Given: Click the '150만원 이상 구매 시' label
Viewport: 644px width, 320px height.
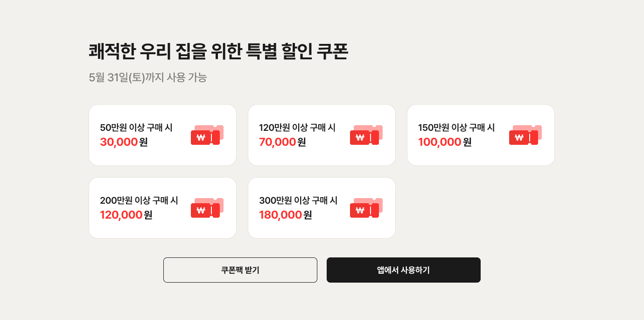Looking at the screenshot, I should pos(456,128).
